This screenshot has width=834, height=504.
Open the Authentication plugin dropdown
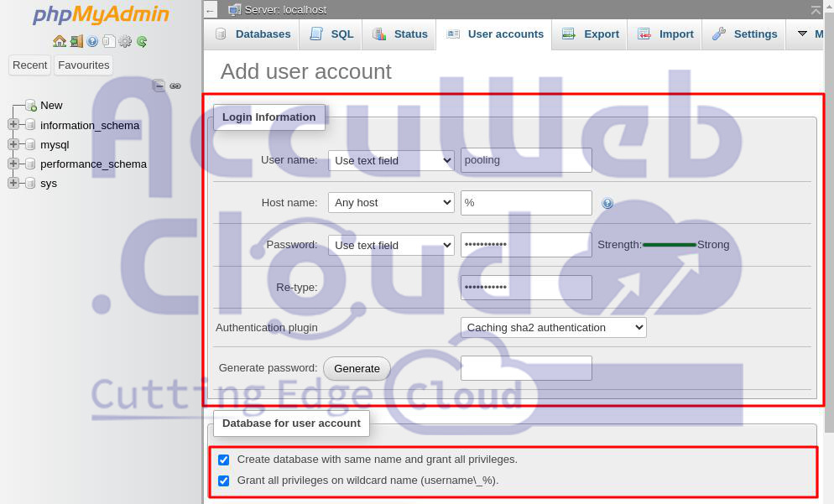click(554, 328)
